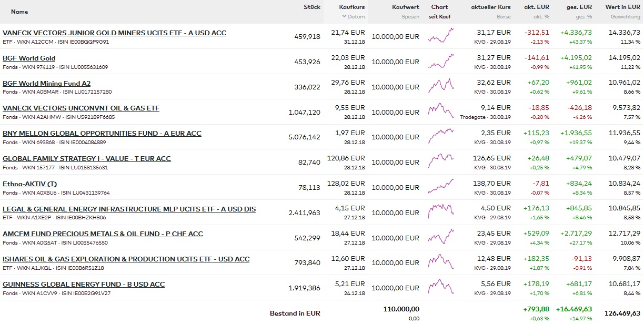
Task: Sort by the Stück column header
Action: click(311, 7)
